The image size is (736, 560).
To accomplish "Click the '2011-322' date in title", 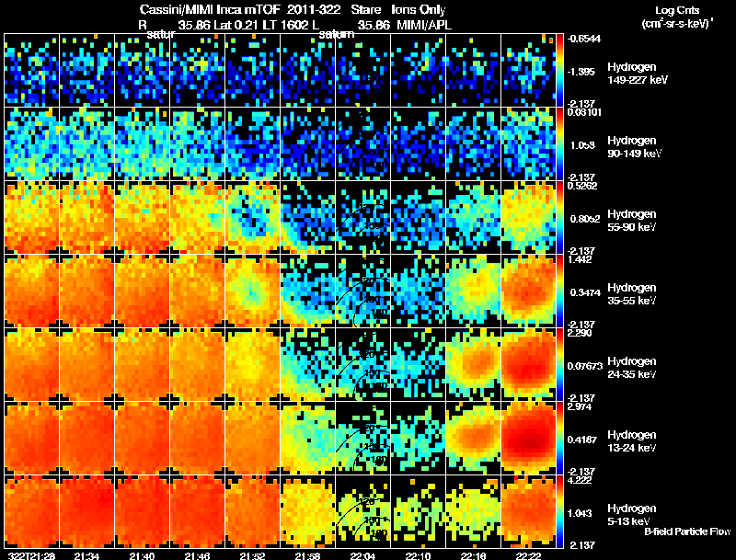I will tap(313, 9).
